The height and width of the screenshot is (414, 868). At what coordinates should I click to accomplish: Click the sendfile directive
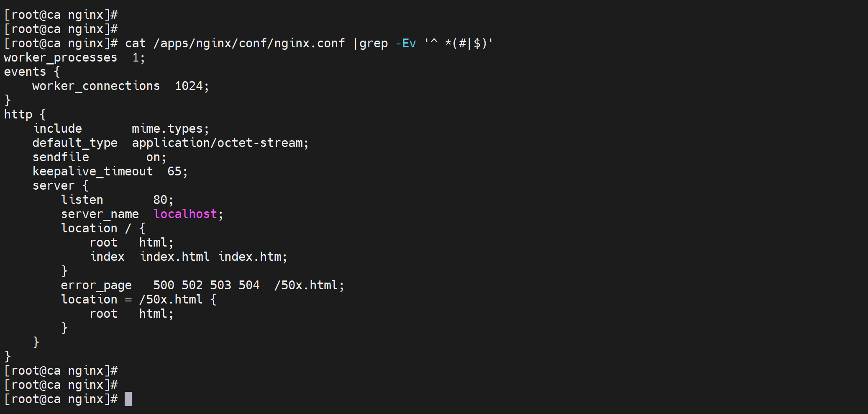(x=61, y=157)
